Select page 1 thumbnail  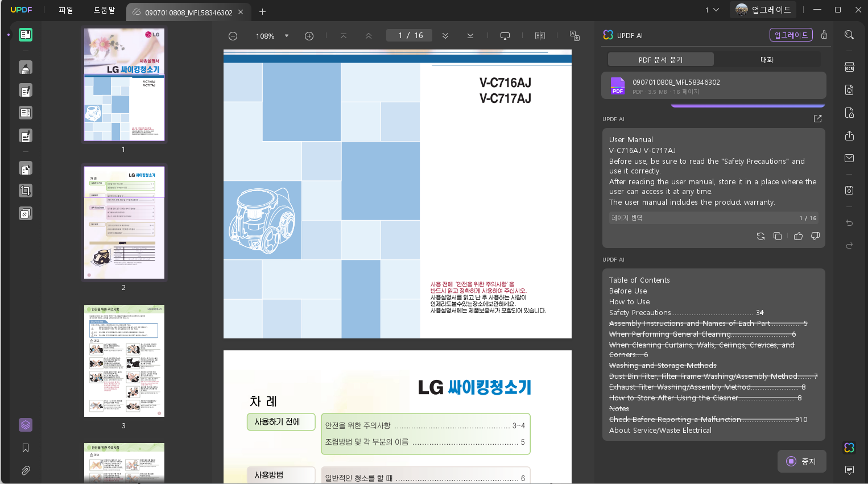point(124,84)
